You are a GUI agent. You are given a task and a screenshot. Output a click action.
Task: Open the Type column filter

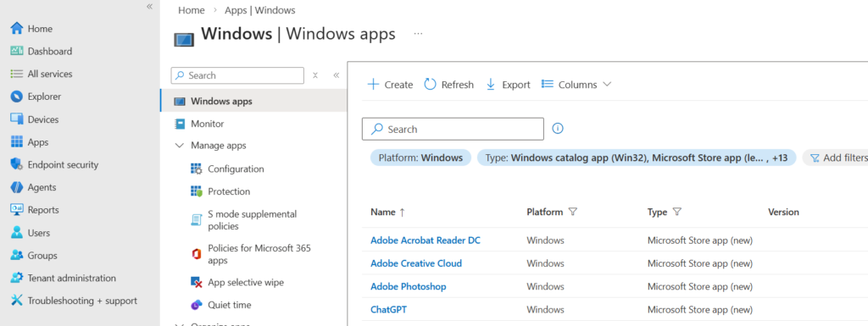(x=676, y=213)
